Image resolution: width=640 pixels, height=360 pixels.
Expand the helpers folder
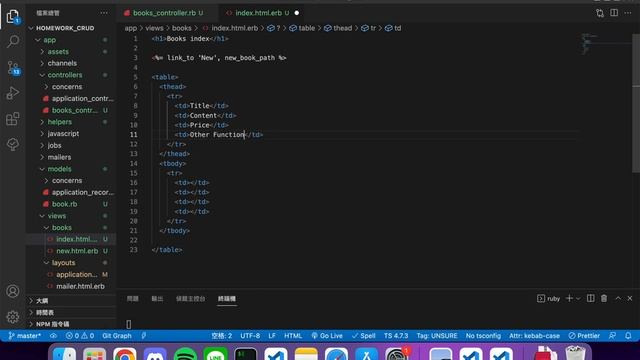60,122
